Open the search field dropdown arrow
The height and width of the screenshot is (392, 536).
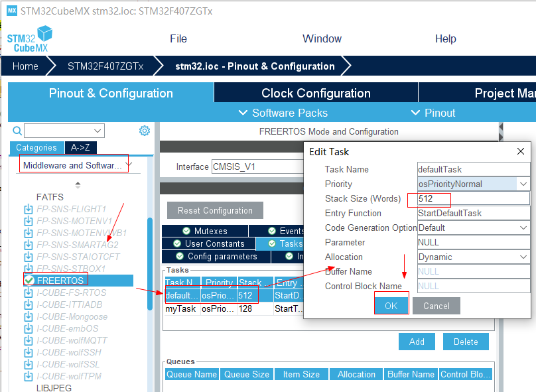[98, 131]
